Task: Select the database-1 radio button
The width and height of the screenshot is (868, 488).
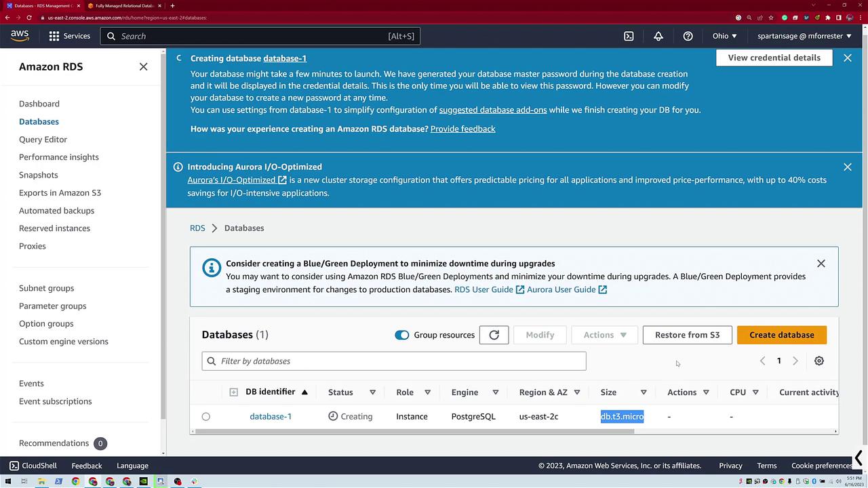Action: (x=205, y=417)
